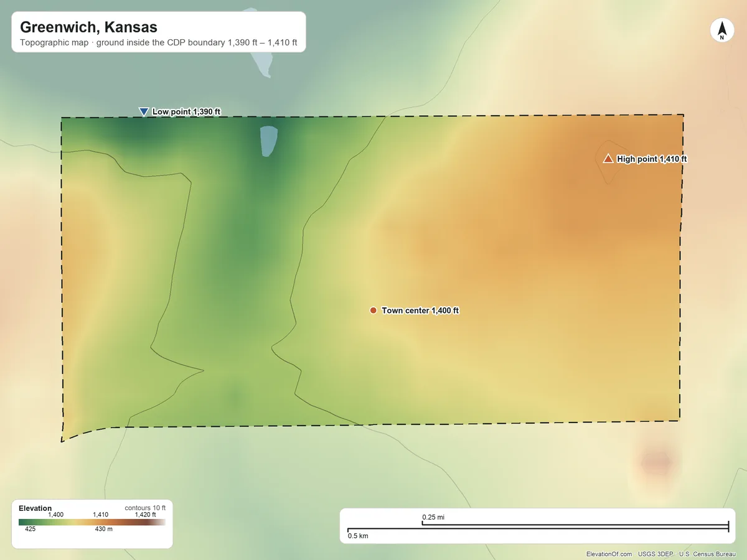Image resolution: width=747 pixels, height=560 pixels.
Task: Click the small pond inside the boundary
Action: [x=268, y=141]
